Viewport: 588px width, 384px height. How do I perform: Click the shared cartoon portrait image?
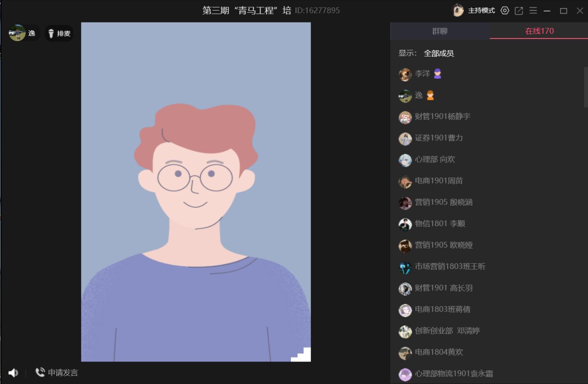coord(196,192)
